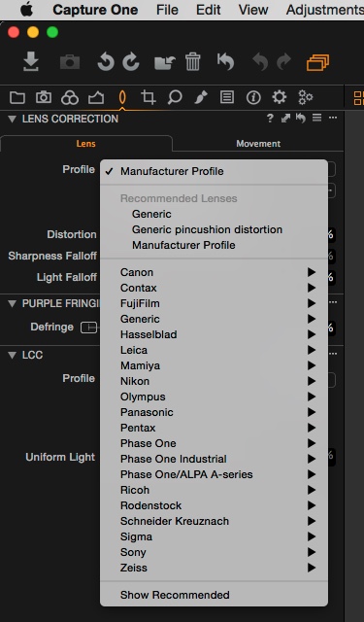Rotate image right with the toolbar icon

[x=131, y=62]
